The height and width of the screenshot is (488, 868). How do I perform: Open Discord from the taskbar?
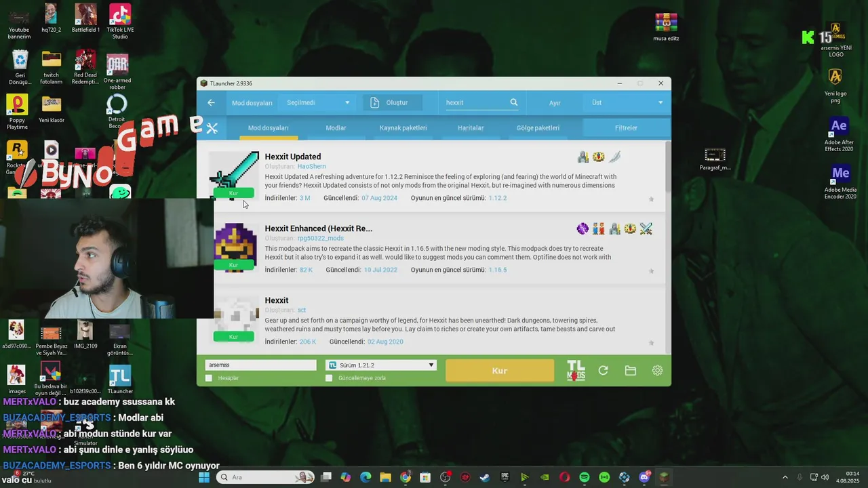(644, 477)
